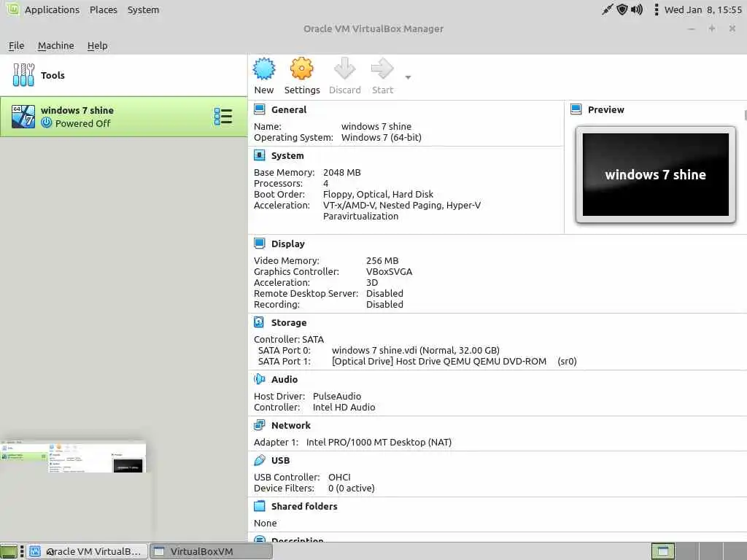Image resolution: width=747 pixels, height=560 pixels.
Task: Open the windows 7 shine VM tools menu button
Action: coord(223,117)
